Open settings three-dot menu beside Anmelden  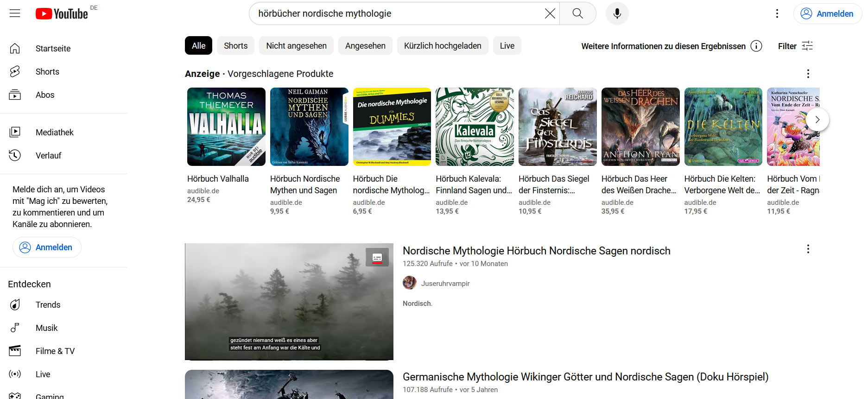(x=777, y=13)
